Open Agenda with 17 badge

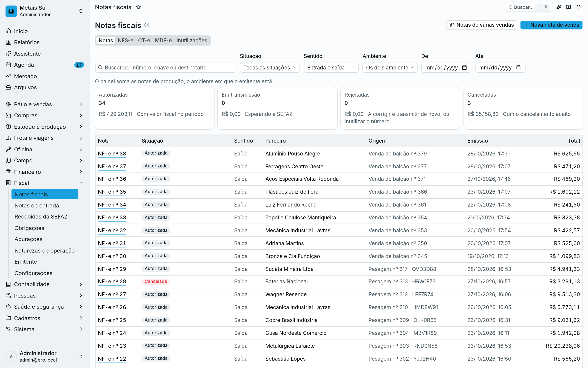click(x=45, y=65)
